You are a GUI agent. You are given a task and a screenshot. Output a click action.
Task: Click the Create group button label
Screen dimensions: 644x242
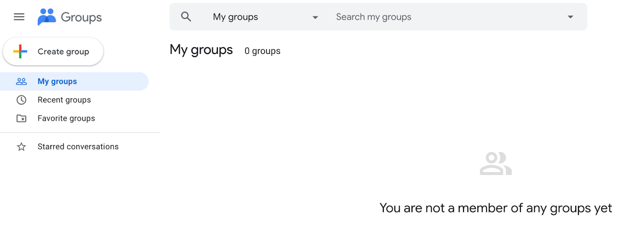coord(63,51)
